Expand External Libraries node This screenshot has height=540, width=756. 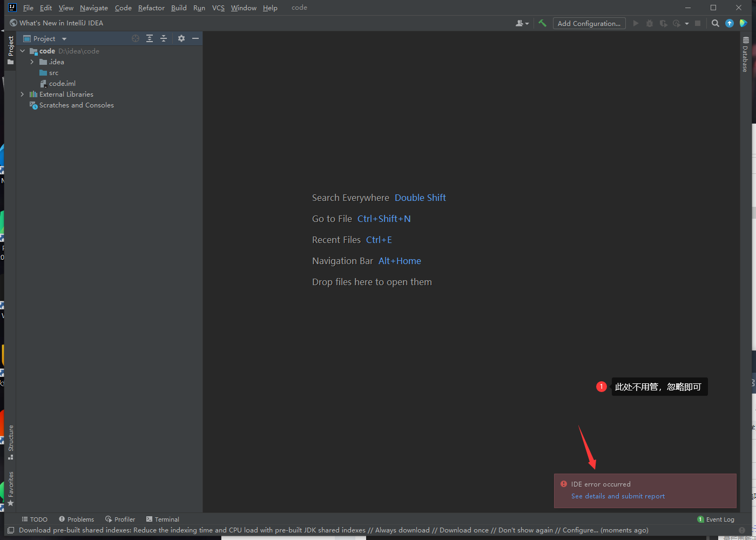pos(23,94)
